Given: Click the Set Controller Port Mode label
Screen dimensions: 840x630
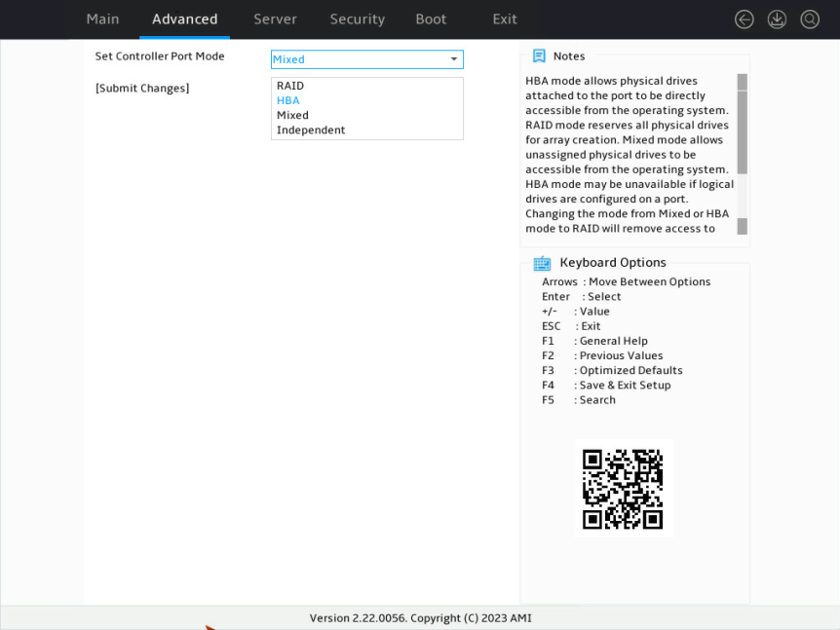Looking at the screenshot, I should pyautogui.click(x=160, y=56).
